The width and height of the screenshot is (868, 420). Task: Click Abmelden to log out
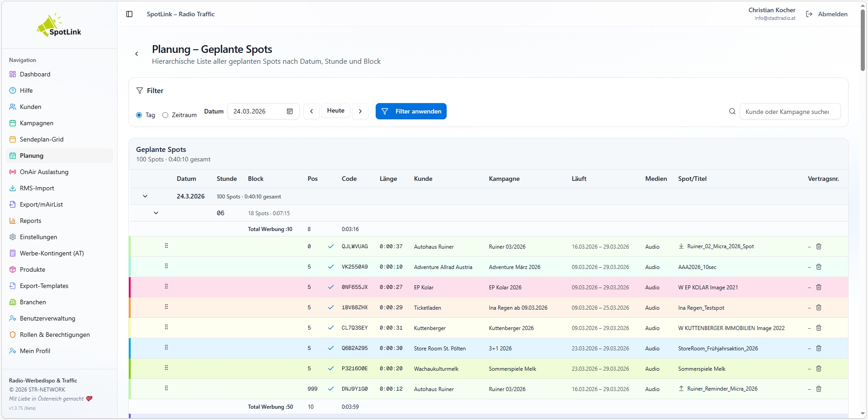click(827, 14)
